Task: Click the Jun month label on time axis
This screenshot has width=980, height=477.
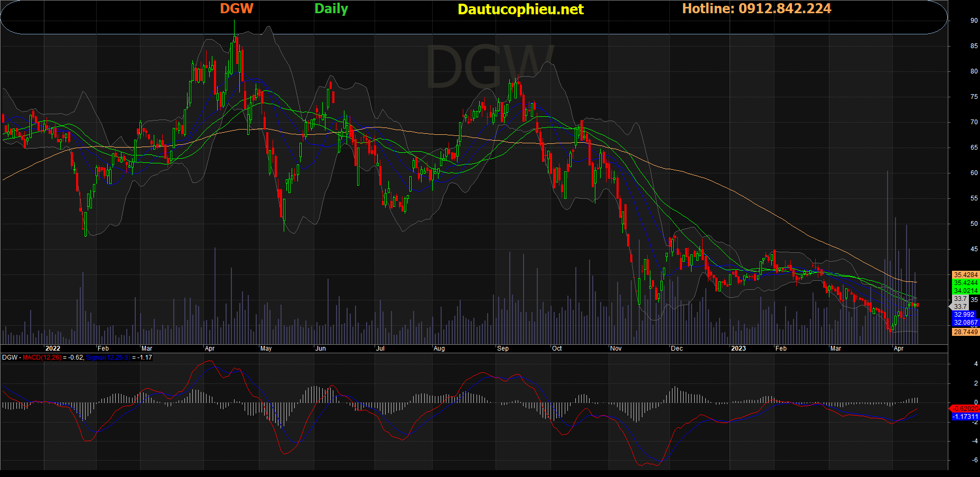Action: coord(320,348)
